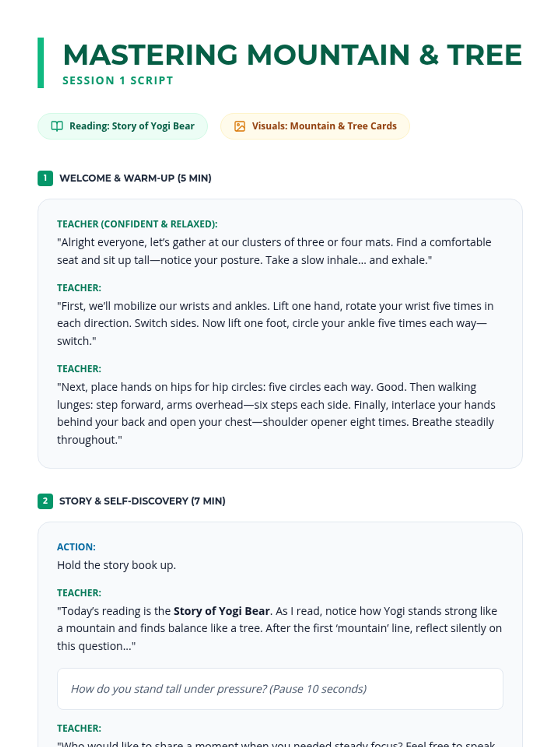Click the 'Alright everyone' opening paragraph
The width and height of the screenshot is (560, 747).
(274, 251)
